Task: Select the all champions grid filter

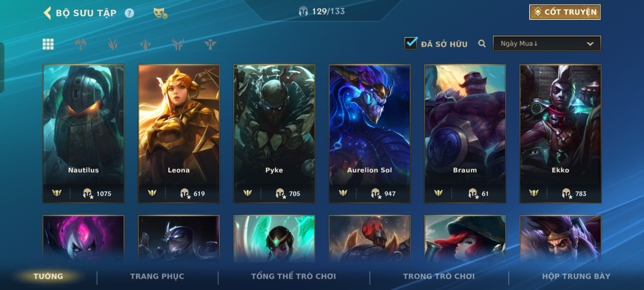Action: [x=48, y=44]
